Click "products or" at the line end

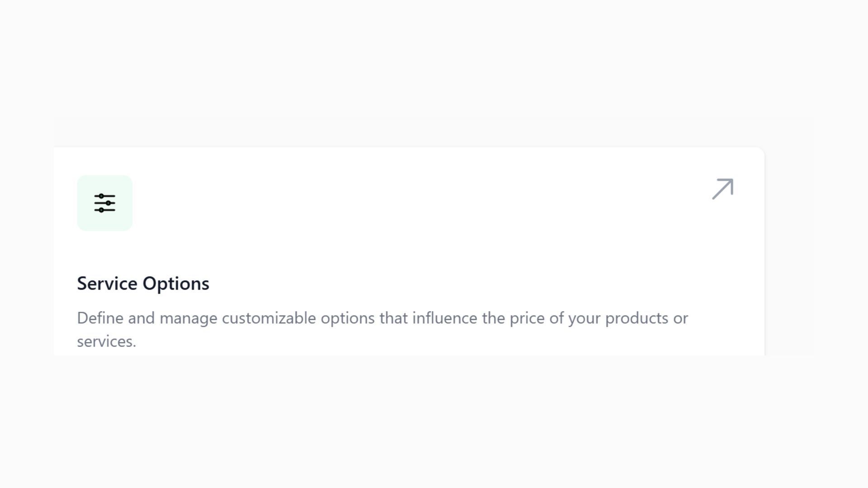point(646,318)
